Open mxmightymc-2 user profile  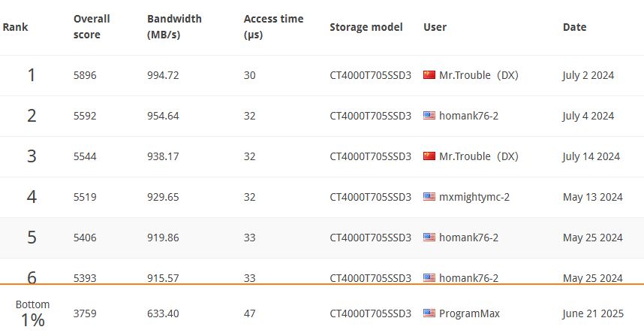point(474,197)
